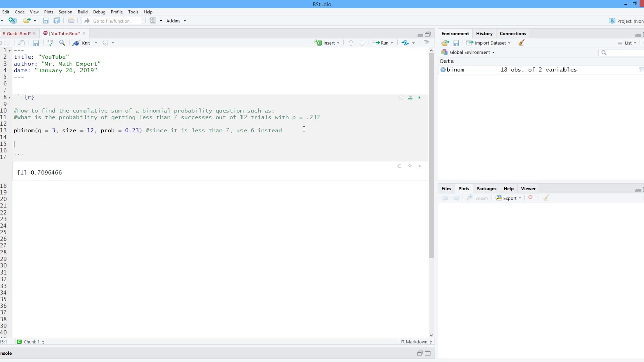Open find and replace magnifier
This screenshot has width=644, height=362.
point(62,43)
